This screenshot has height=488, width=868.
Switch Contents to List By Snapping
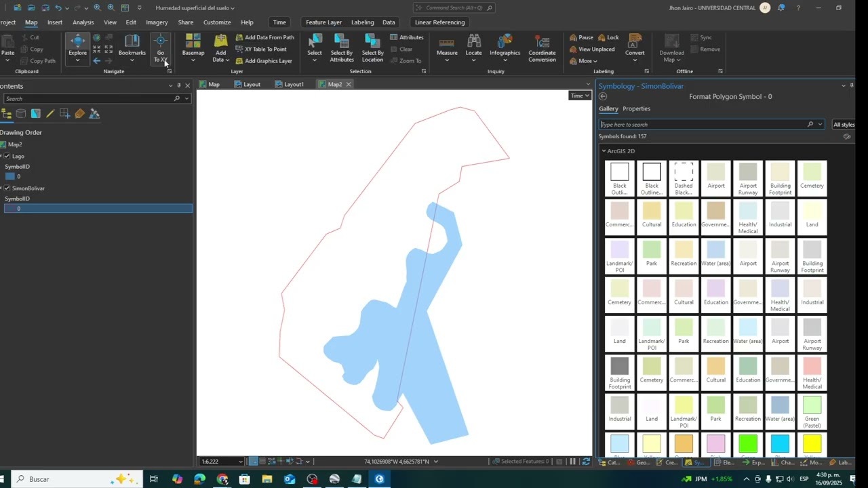(65, 114)
